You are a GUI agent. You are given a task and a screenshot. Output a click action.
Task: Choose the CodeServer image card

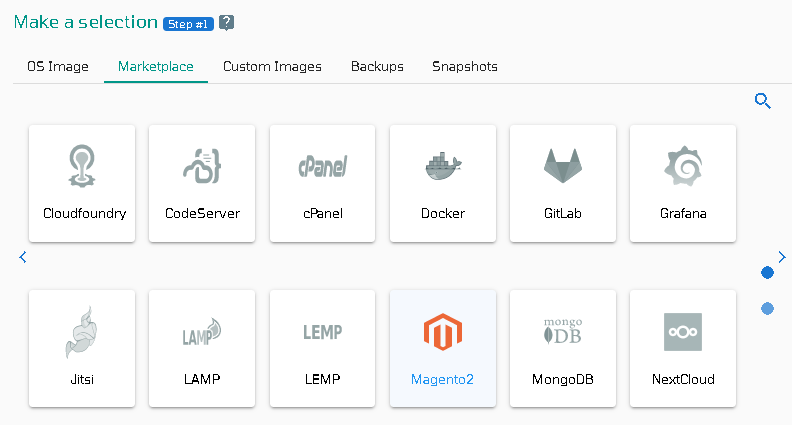[x=202, y=183]
